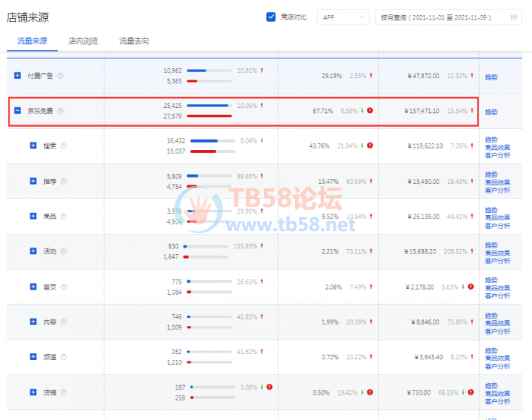532x420 pixels.
Task: Click the amount ¥3,645.40
Action: pyautogui.click(x=428, y=357)
